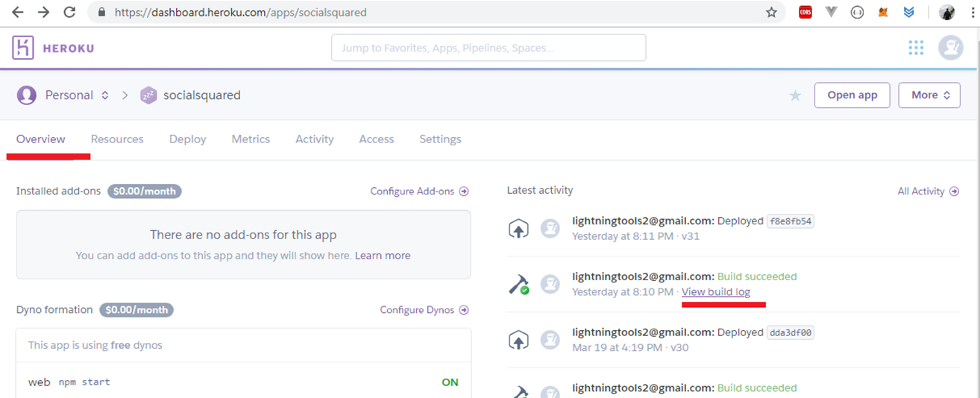
Task: Open the app switcher grid icon
Action: coord(916,48)
